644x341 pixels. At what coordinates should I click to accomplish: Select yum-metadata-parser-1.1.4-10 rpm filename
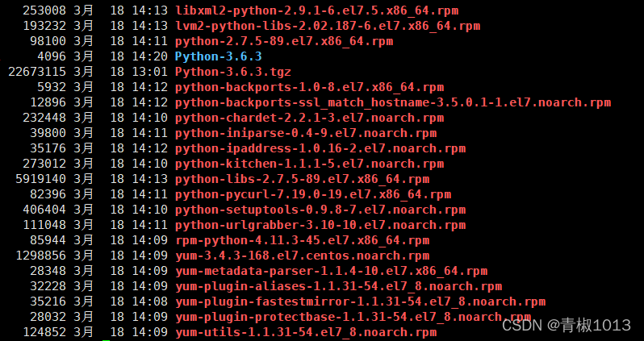tap(332, 271)
